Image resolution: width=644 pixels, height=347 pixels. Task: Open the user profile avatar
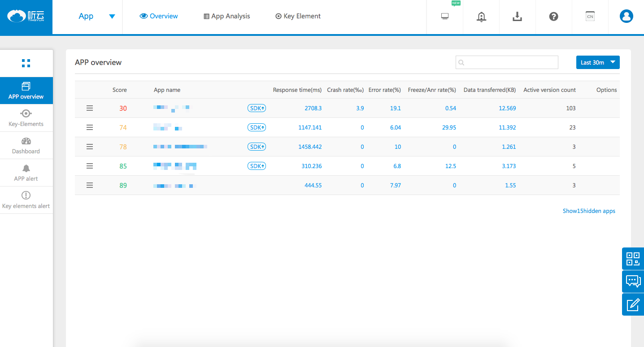point(626,17)
